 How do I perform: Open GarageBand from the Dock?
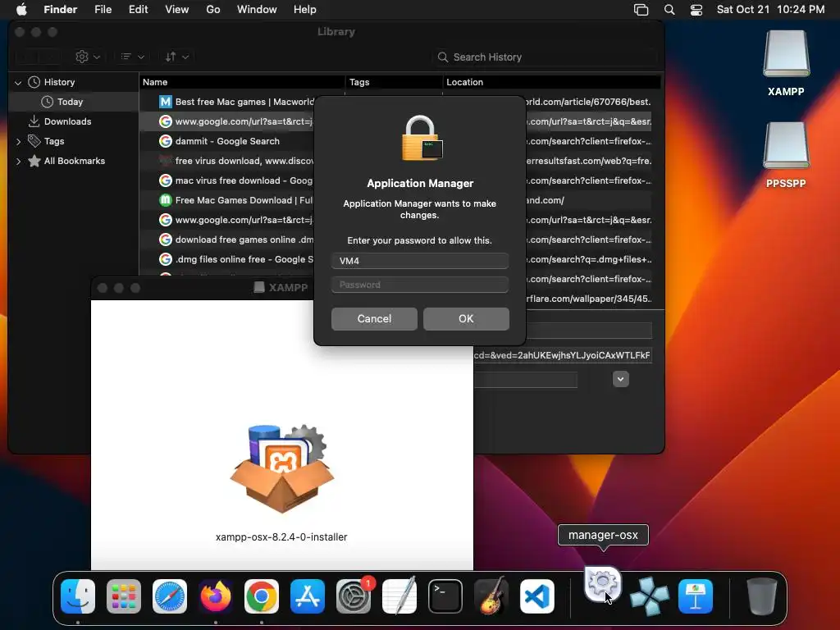(491, 596)
